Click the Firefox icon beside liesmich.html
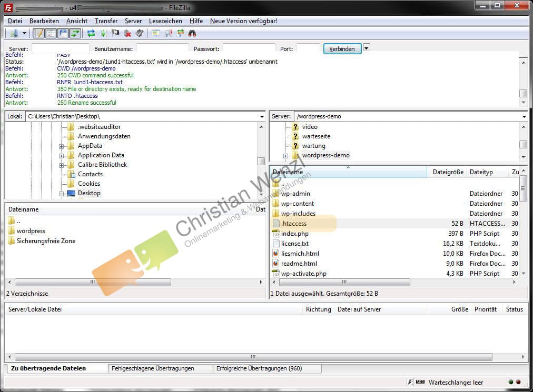 (276, 254)
